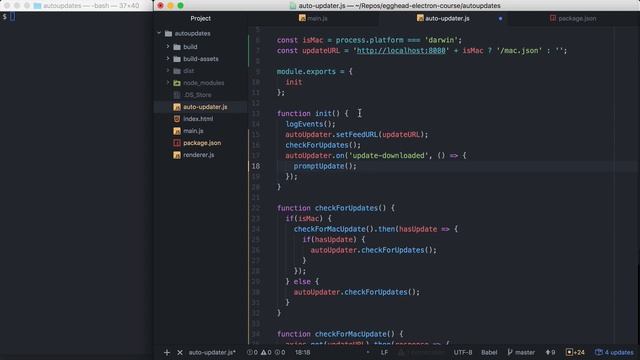Open main.js from the project tree
The height and width of the screenshot is (360, 640).
tap(193, 131)
